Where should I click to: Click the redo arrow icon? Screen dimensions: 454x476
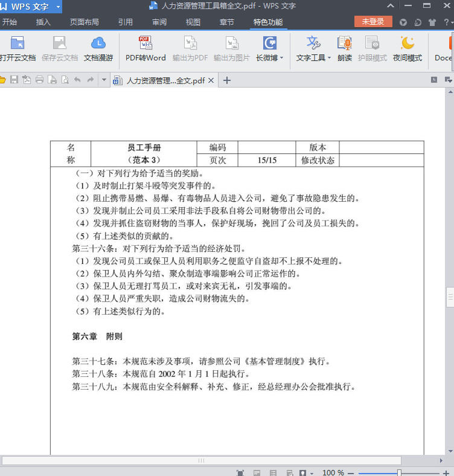tap(91, 80)
